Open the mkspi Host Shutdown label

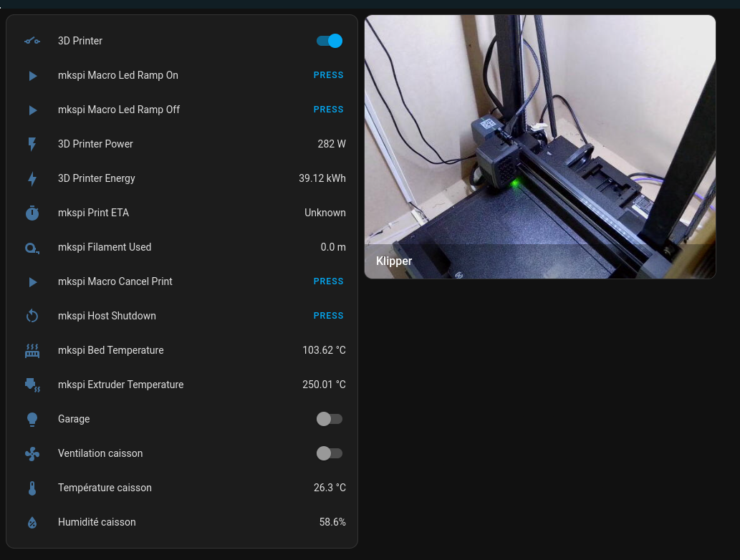[x=107, y=316]
